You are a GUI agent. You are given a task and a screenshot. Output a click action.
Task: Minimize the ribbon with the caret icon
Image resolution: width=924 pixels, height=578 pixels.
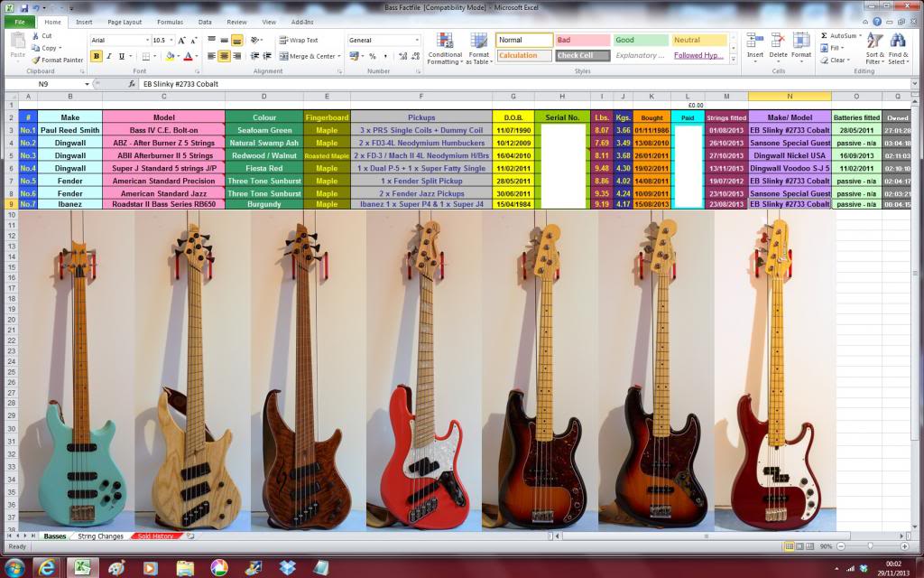click(866, 22)
